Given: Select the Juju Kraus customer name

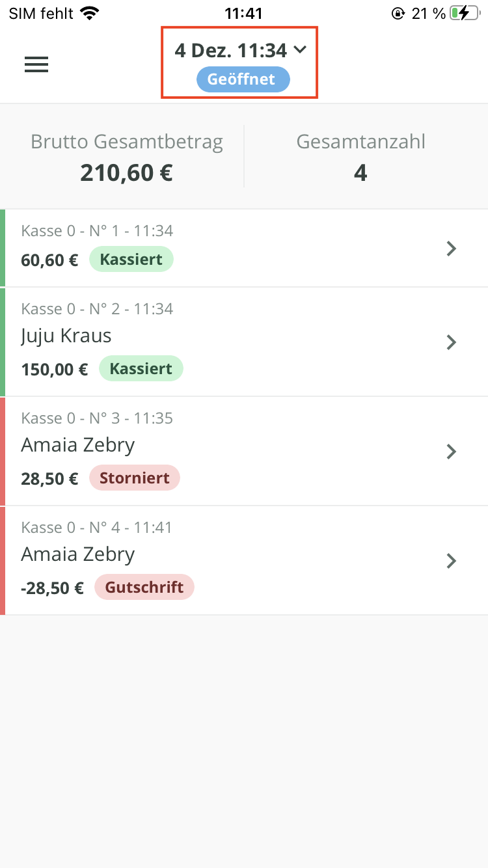Looking at the screenshot, I should [x=66, y=336].
